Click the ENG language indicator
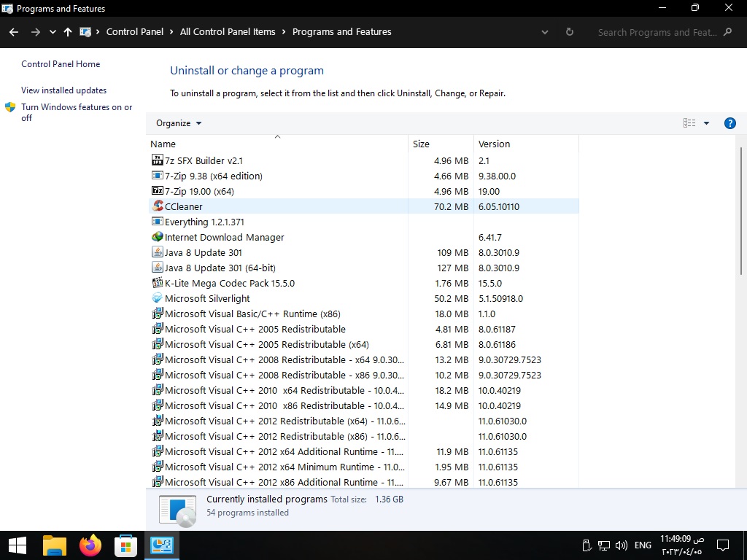The width and height of the screenshot is (747, 560). coord(643,545)
